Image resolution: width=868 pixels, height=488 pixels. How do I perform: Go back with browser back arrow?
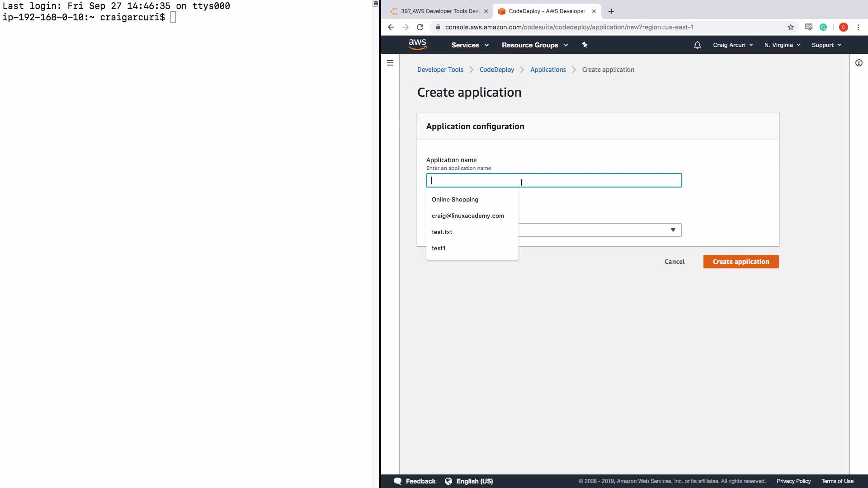coord(391,27)
